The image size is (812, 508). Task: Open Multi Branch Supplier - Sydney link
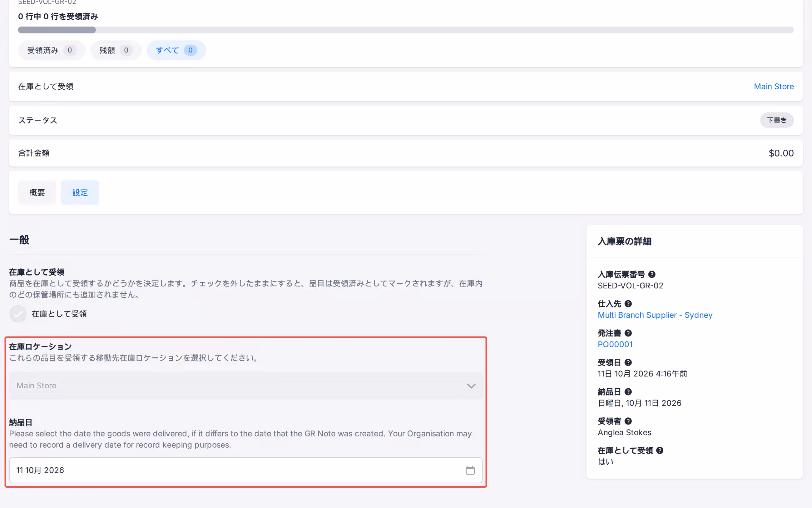(655, 315)
